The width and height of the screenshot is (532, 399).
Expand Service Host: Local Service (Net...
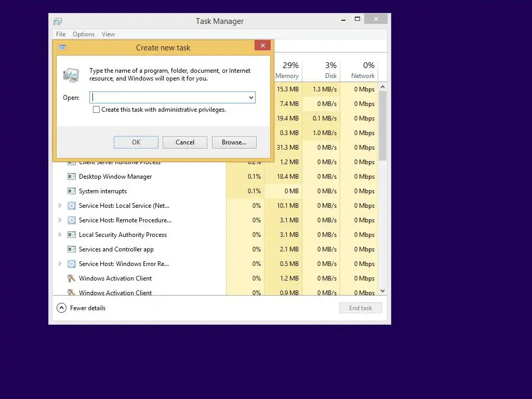click(x=60, y=206)
